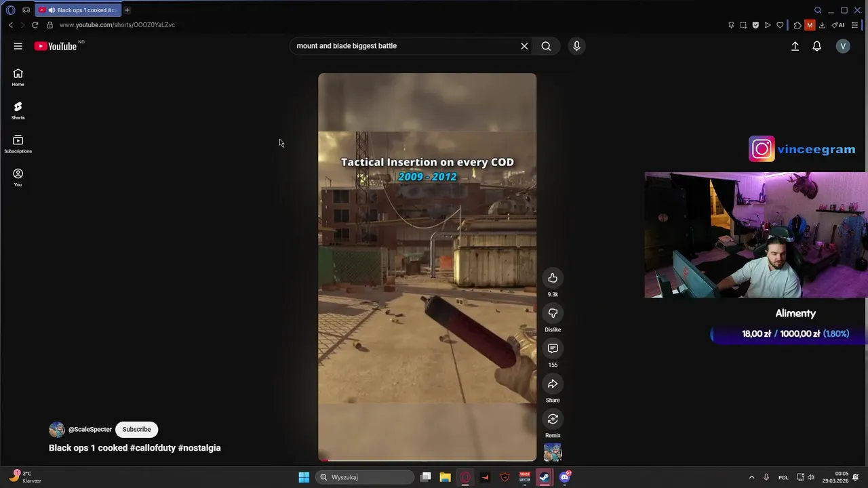Open the YouTube Create upload icon

795,46
